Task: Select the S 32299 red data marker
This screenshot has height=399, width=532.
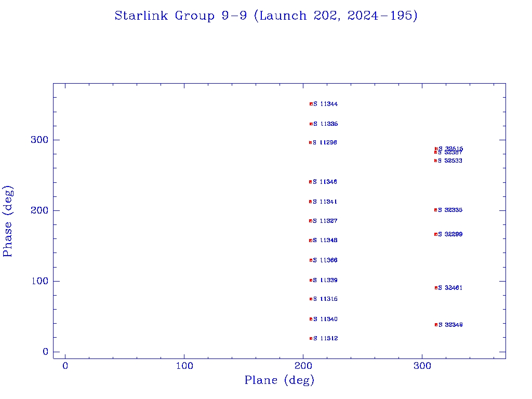Action: (435, 234)
